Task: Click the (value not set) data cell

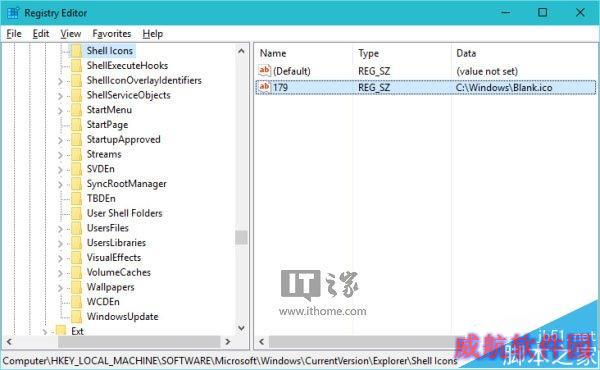Action: click(x=487, y=71)
